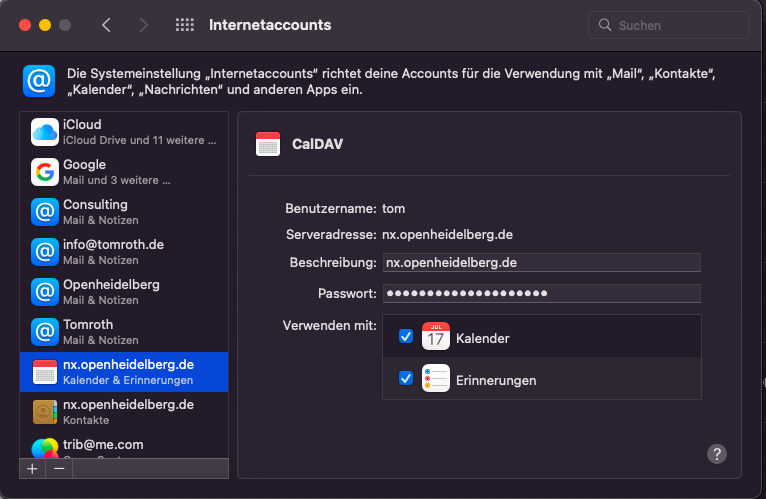Click the Kalender label in Verwenden mit

pos(483,338)
